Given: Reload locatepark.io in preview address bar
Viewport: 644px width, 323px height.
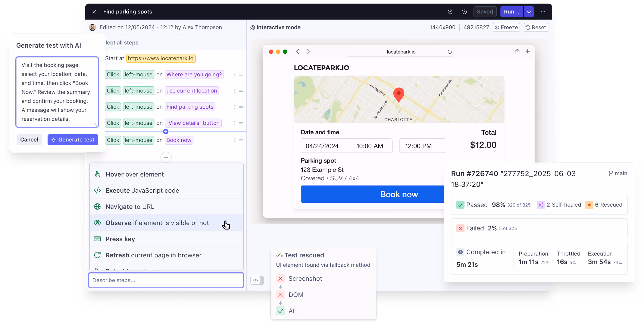Looking at the screenshot, I should 450,52.
